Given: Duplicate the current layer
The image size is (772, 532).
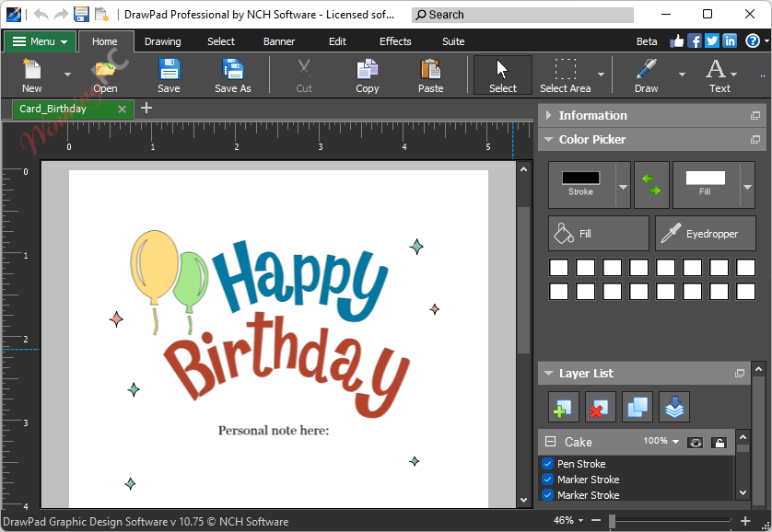Looking at the screenshot, I should [637, 407].
